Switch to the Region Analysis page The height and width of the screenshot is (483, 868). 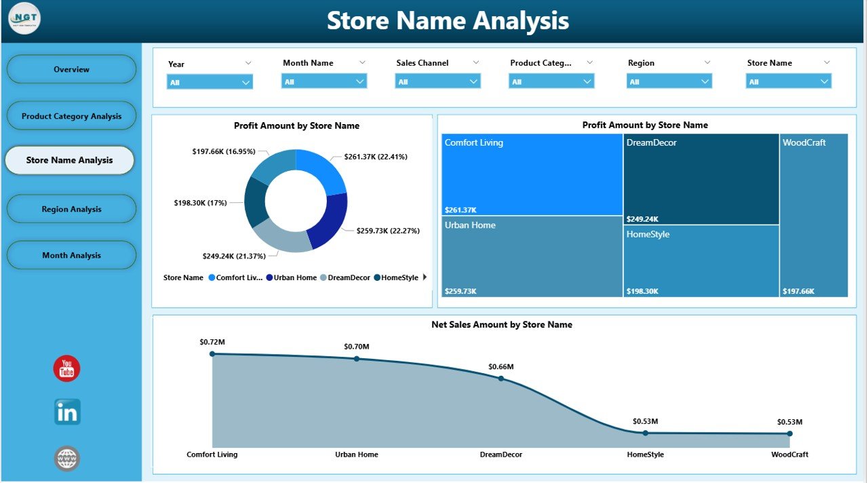[x=71, y=209]
